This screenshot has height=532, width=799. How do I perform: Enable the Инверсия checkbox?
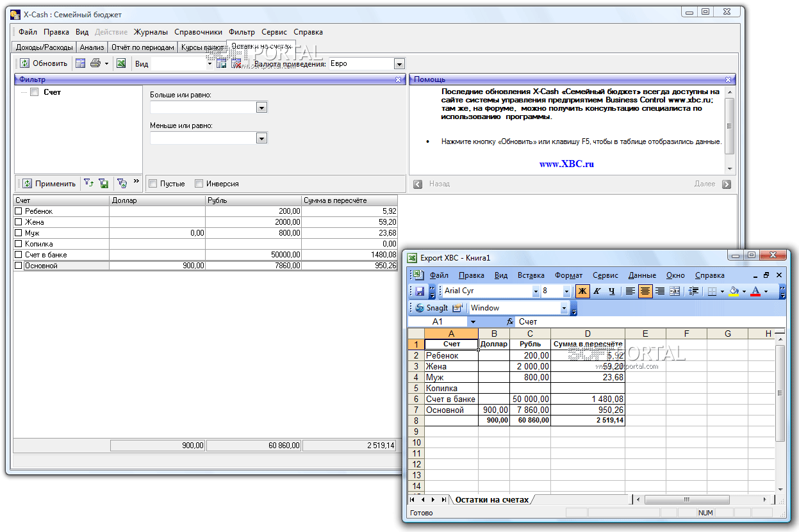click(199, 184)
